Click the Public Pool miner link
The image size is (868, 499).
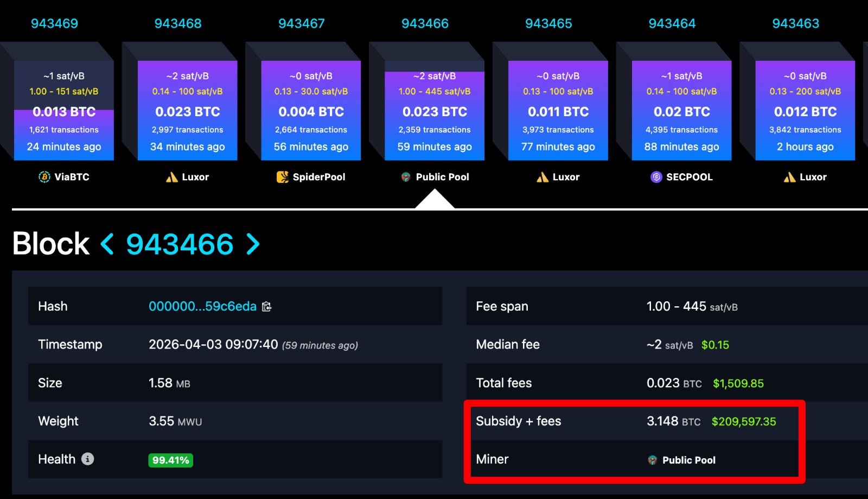(688, 460)
